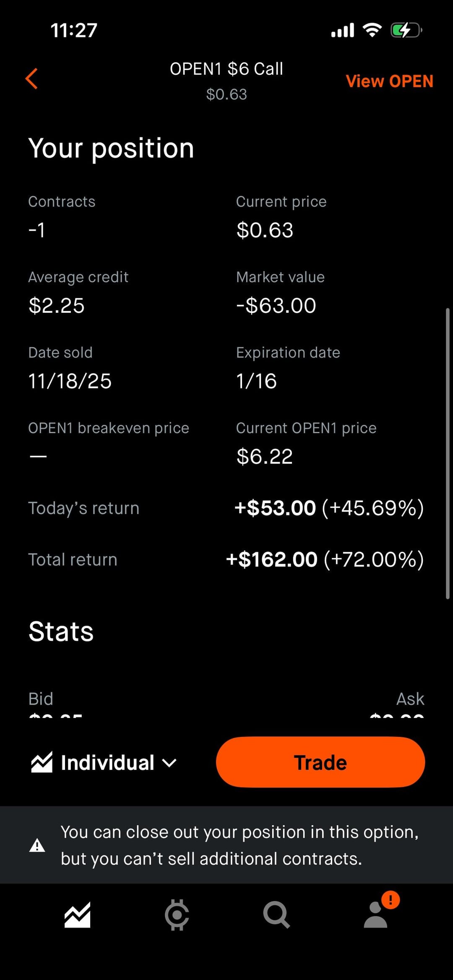Screen dimensions: 453x980
Task: Tap the battery charging indicator in status bar
Action: click(406, 30)
